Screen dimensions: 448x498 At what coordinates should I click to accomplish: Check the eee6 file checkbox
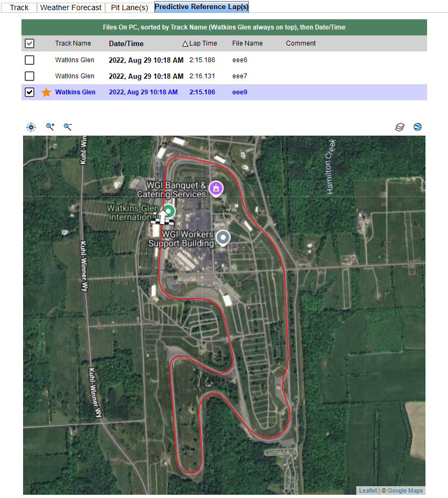click(30, 60)
